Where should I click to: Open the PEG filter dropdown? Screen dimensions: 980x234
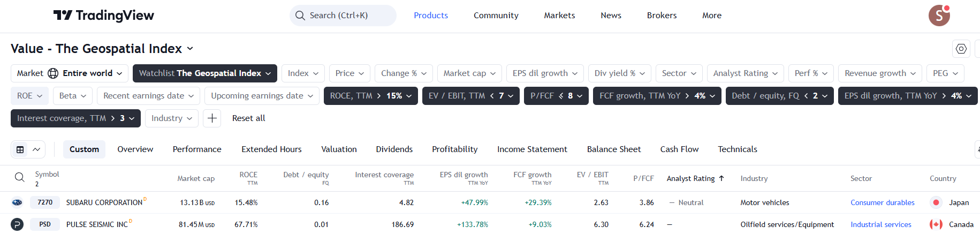pyautogui.click(x=945, y=73)
